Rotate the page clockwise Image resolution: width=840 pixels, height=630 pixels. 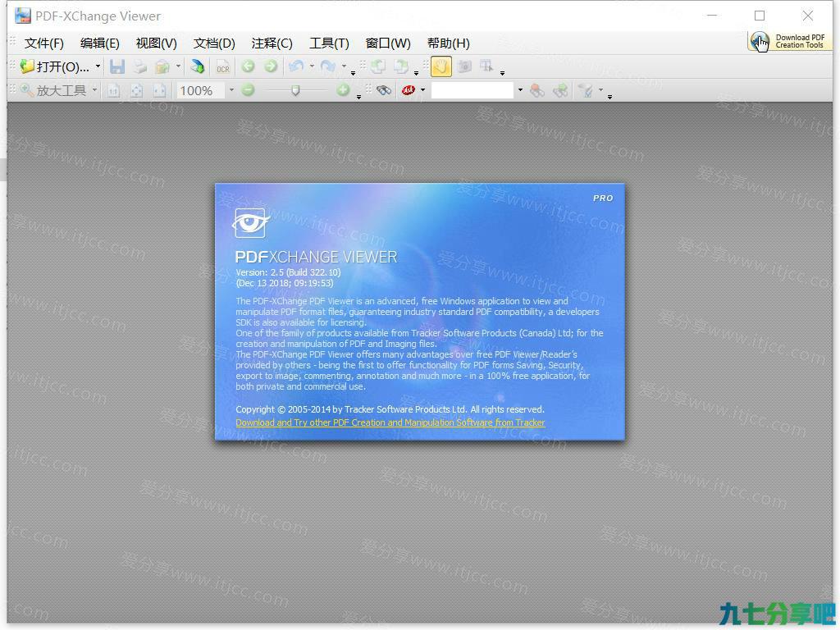click(400, 66)
